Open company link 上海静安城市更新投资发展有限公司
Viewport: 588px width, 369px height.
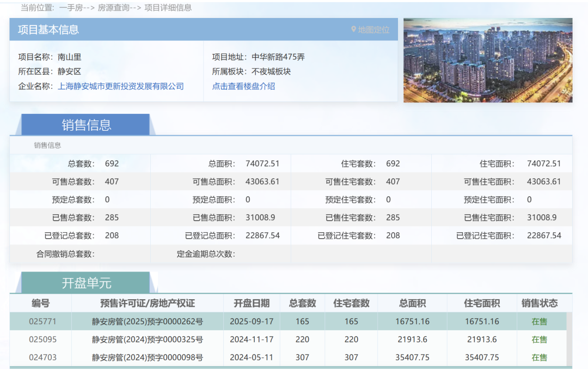pyautogui.click(x=120, y=86)
